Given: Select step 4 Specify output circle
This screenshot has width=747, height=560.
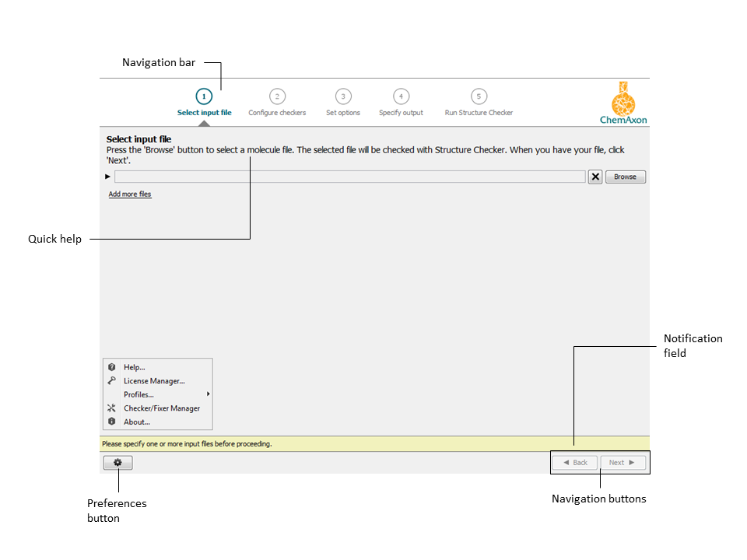Looking at the screenshot, I should pos(401,96).
